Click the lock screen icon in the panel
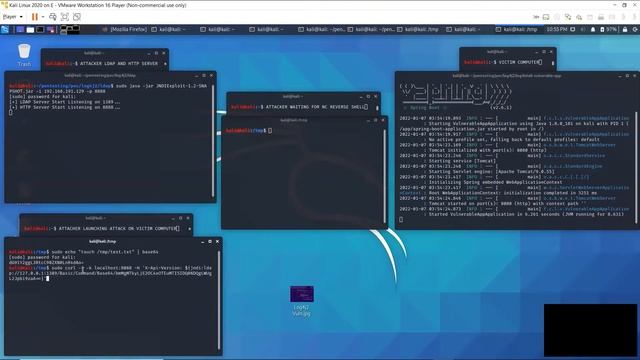This screenshot has height=360, width=640. 625,29
